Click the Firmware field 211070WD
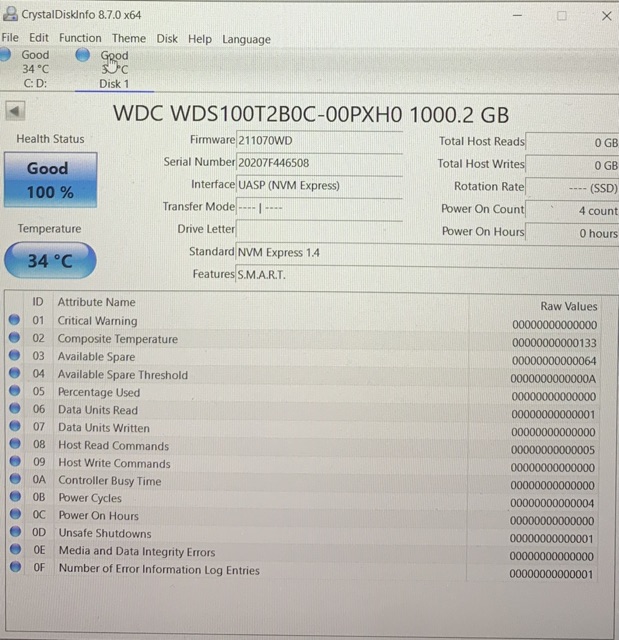 click(319, 141)
